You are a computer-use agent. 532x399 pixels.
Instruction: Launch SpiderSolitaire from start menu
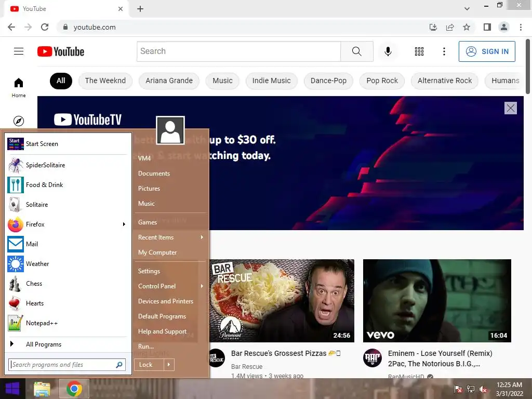pyautogui.click(x=67, y=165)
